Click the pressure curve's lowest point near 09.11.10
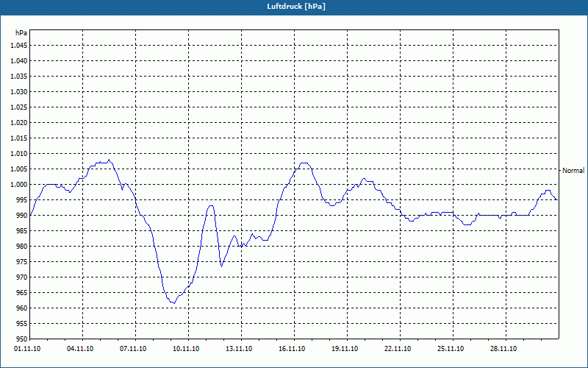The height and width of the screenshot is (368, 588). pos(174,303)
